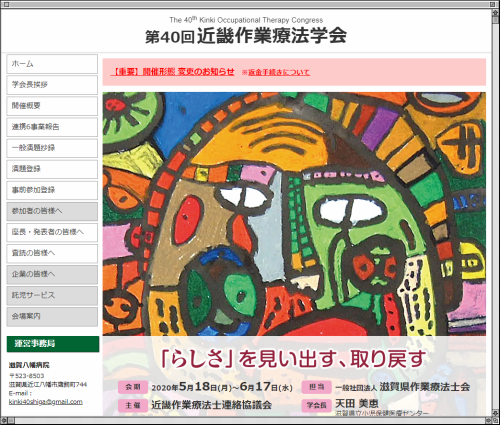Screen dimensions: 500x425
Task: Click the kinki40shiga@gmail.com email link
Action: tap(46, 402)
